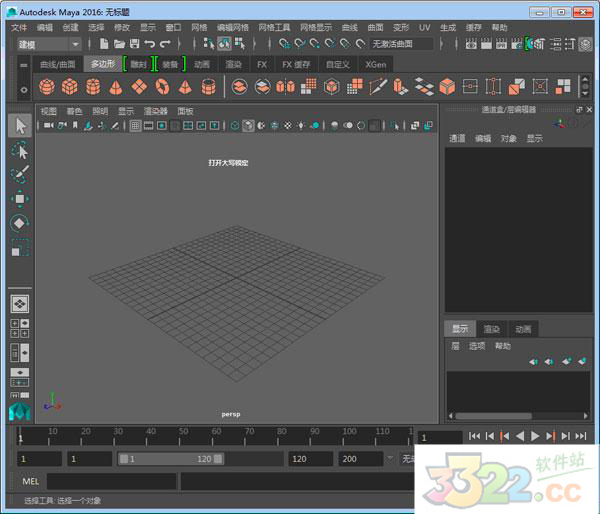The width and height of the screenshot is (600, 514).
Task: Switch to the 动画 shelf tab
Action: tap(202, 64)
